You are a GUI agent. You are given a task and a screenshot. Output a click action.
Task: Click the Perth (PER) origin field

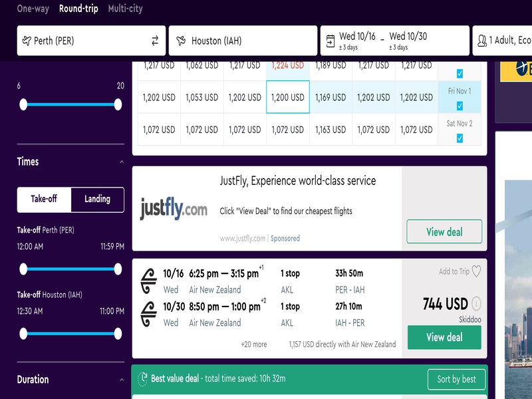pyautogui.click(x=91, y=41)
